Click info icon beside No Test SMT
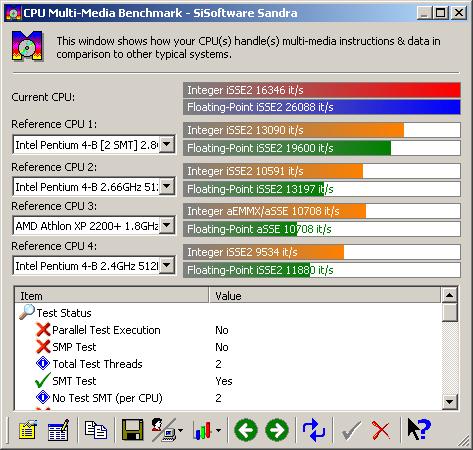 (x=43, y=397)
